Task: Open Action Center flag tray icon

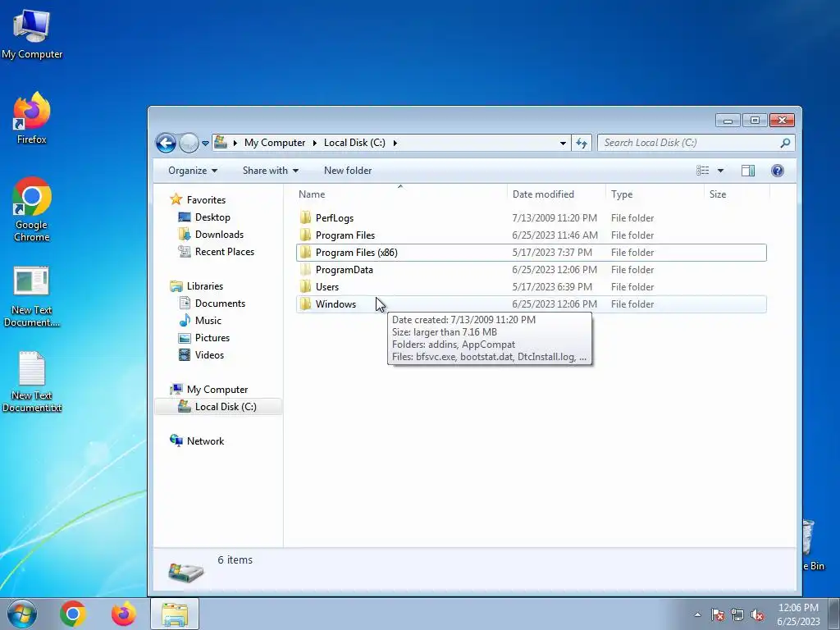Action: coord(717,614)
